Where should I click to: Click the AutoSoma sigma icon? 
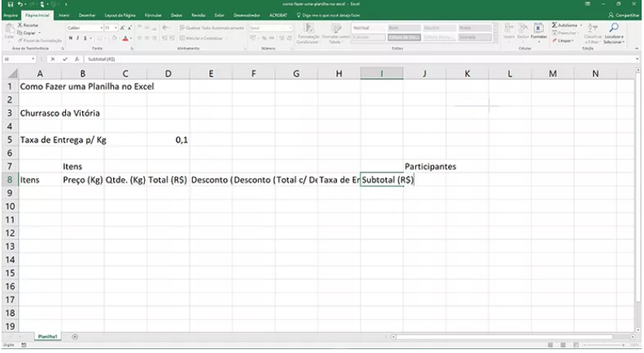pos(555,26)
